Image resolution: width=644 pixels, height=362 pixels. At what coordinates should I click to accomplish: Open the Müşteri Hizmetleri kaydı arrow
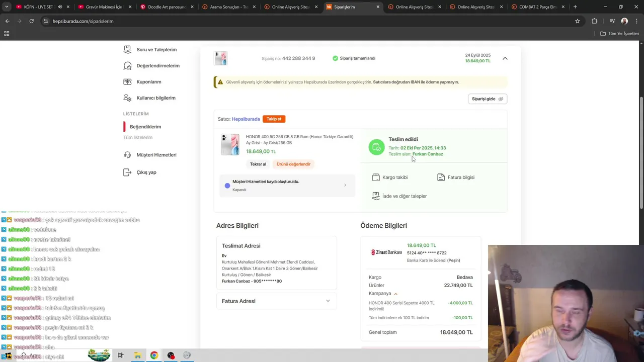[345, 186]
